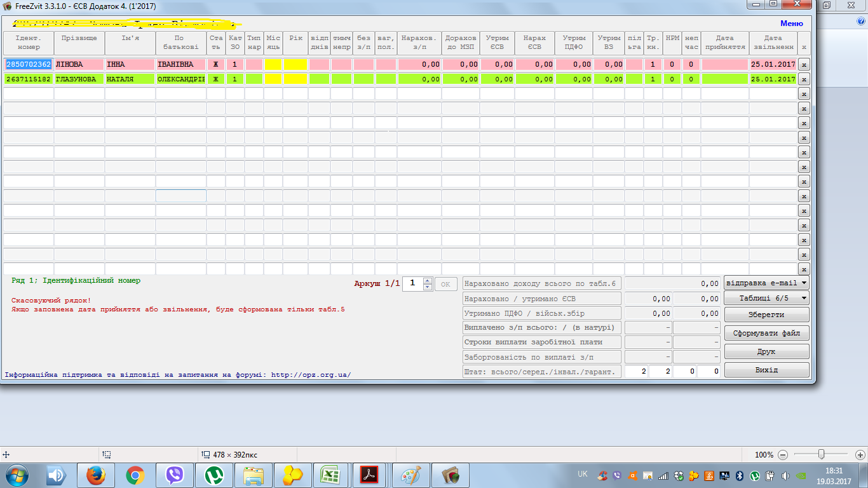Launch uTorrent from the taskbar
Image resolution: width=868 pixels, height=488 pixels.
[x=214, y=475]
